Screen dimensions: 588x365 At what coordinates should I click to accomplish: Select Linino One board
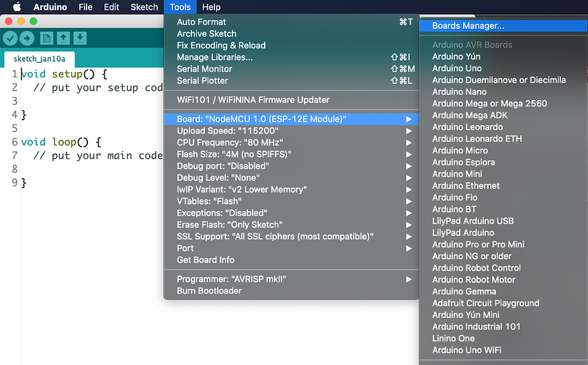click(x=503, y=338)
